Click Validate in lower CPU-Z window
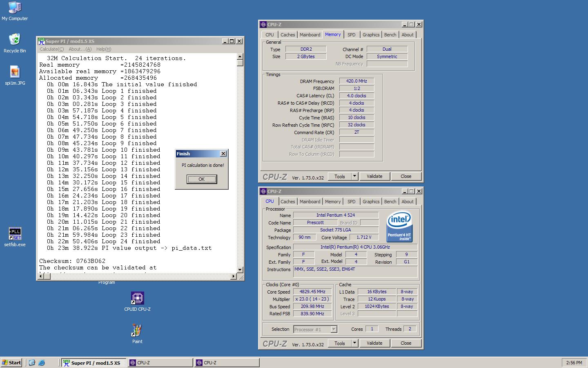Viewport: 588px width, 368px height. tap(374, 343)
